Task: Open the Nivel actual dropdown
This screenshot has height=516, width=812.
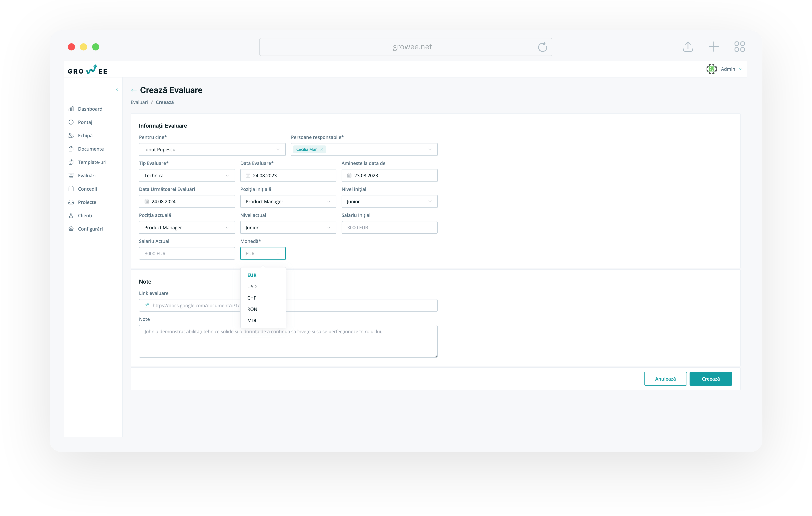Action: click(x=288, y=227)
